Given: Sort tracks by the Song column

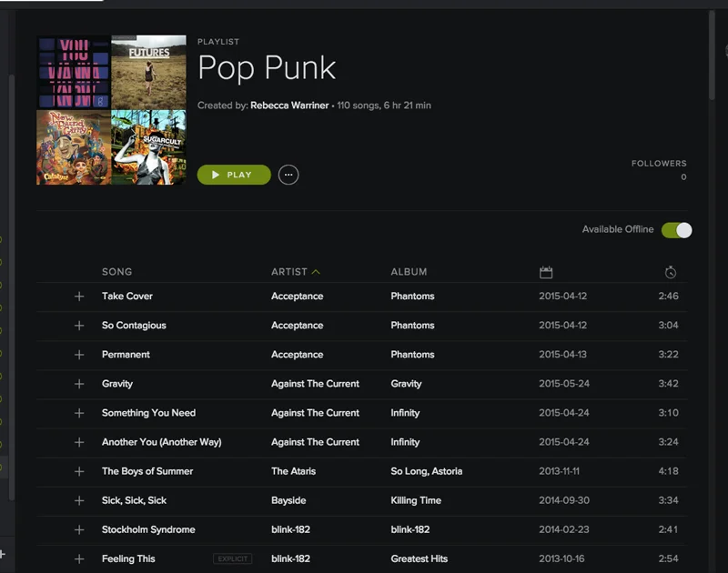Looking at the screenshot, I should [117, 272].
